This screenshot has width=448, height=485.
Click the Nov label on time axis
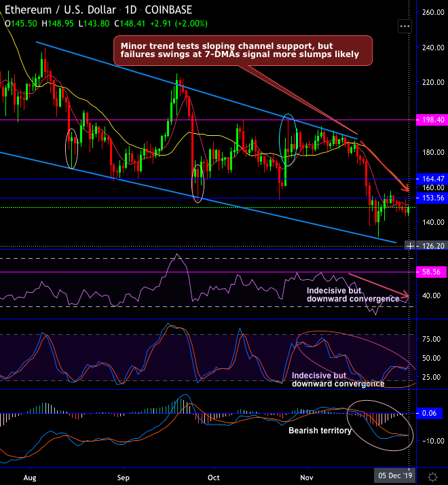click(306, 478)
